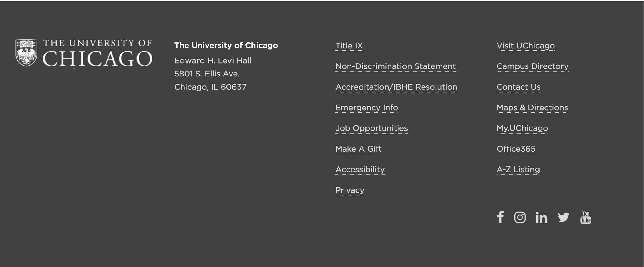Open the Facebook page icon

pyautogui.click(x=500, y=217)
